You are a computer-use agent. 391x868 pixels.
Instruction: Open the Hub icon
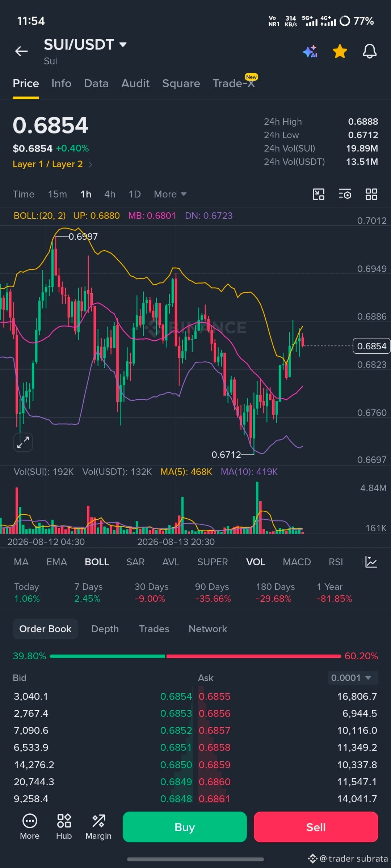tap(64, 827)
